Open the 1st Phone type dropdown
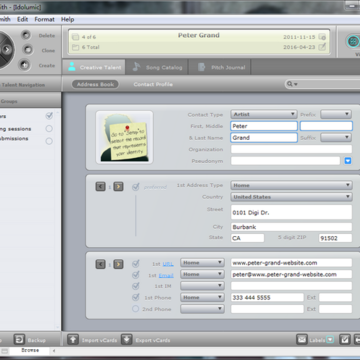The width and height of the screenshot is (360, 360). click(x=202, y=297)
